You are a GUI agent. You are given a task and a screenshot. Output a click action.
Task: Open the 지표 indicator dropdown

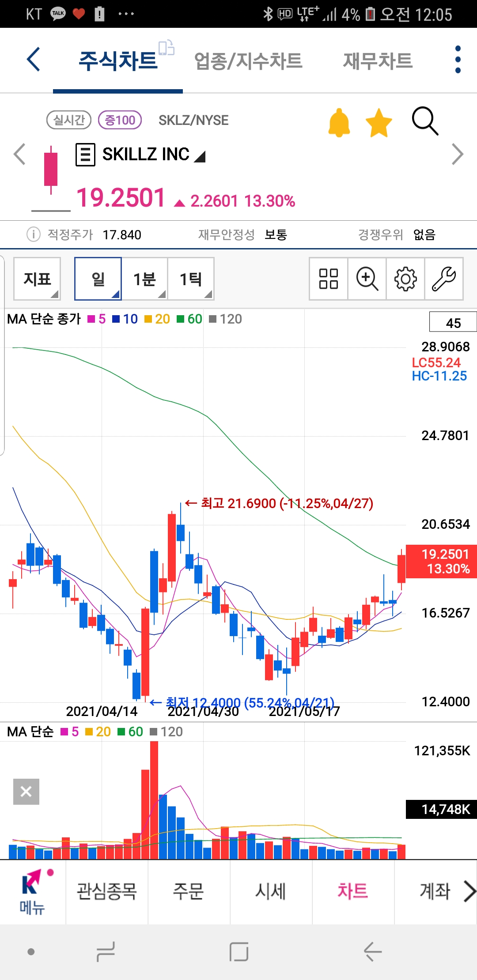click(x=37, y=279)
